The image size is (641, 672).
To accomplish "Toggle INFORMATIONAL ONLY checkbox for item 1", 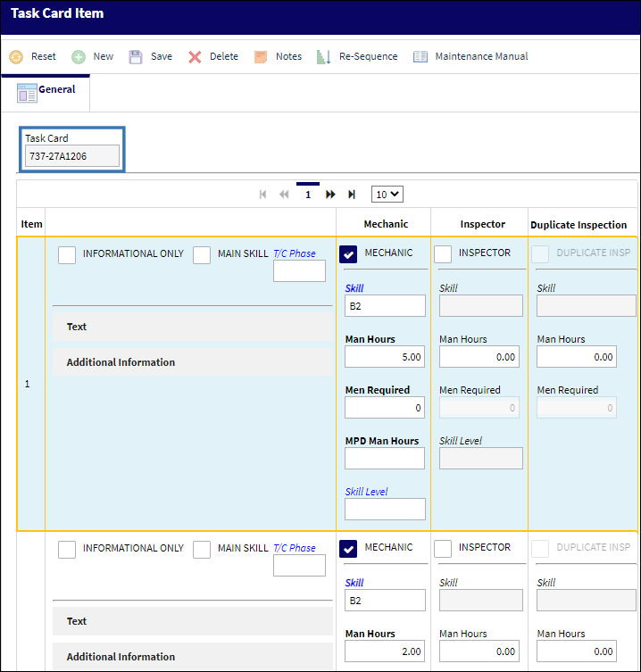I will [67, 255].
